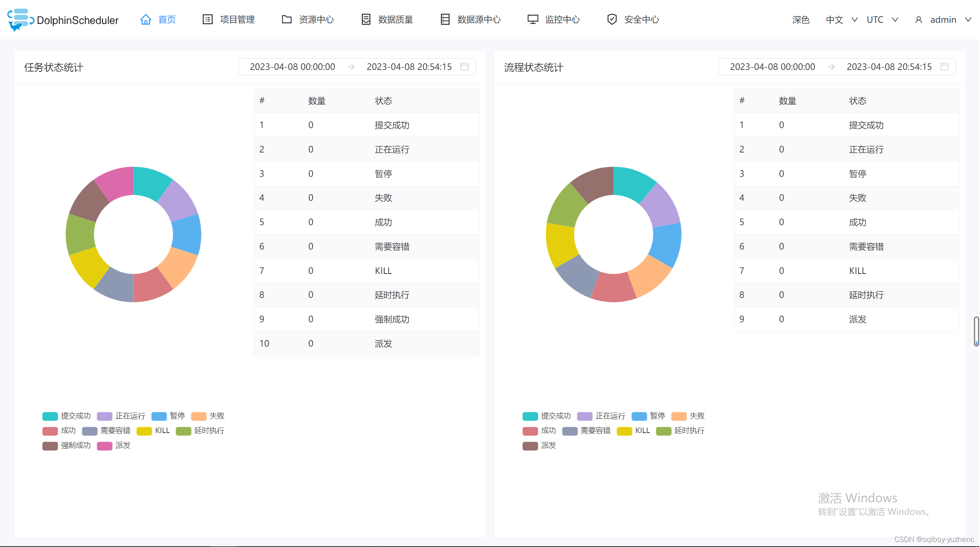980x547 pixels.
Task: Toggle 暂停 legend in task chart
Action: tap(168, 416)
